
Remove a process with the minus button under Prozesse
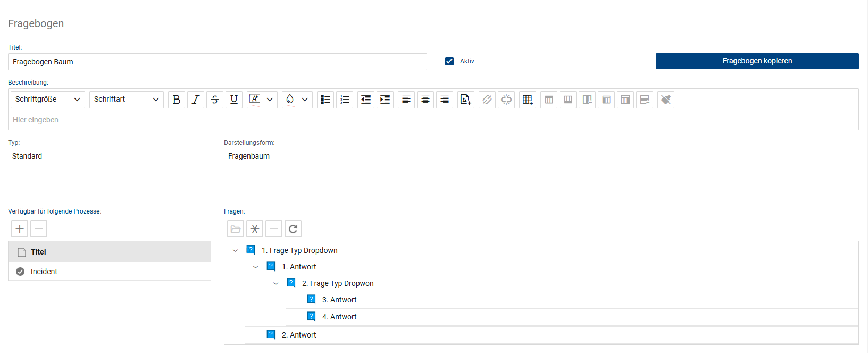tap(39, 229)
